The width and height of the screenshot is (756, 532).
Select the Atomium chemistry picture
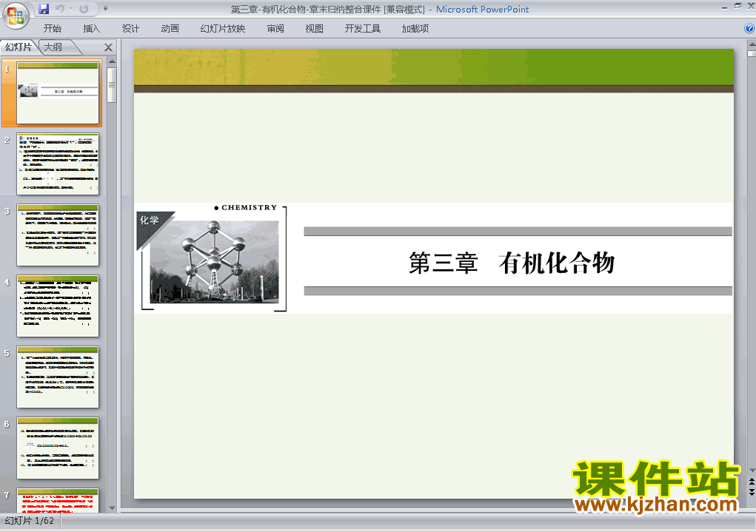214,262
